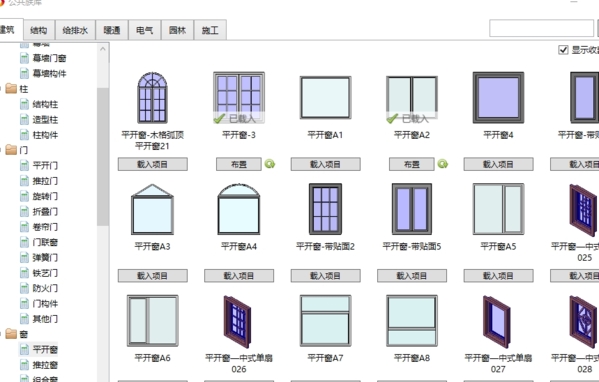
Task: Click the 平开窗-带贴面5 thumbnail
Action: 412,209
